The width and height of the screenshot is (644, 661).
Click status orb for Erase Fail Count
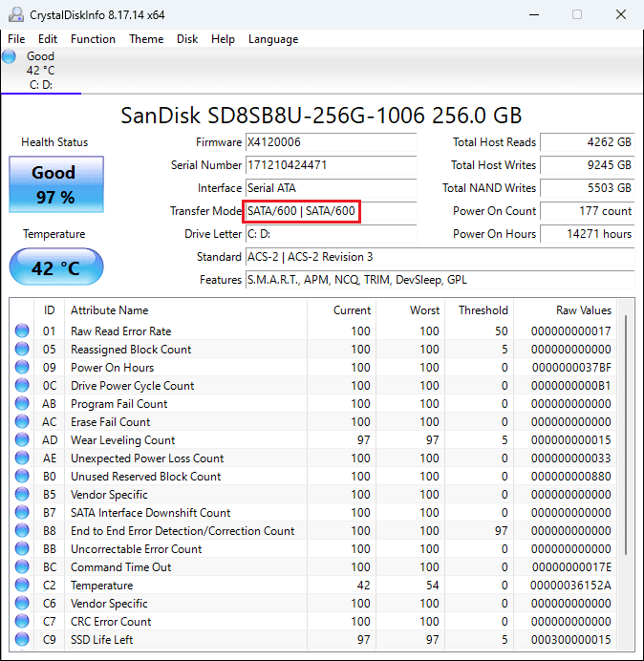22,421
